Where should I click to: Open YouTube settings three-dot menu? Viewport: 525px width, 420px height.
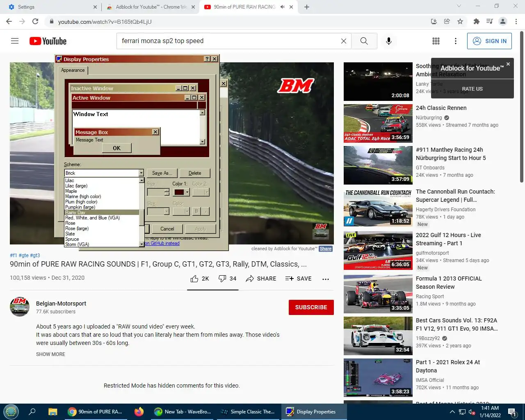(455, 41)
